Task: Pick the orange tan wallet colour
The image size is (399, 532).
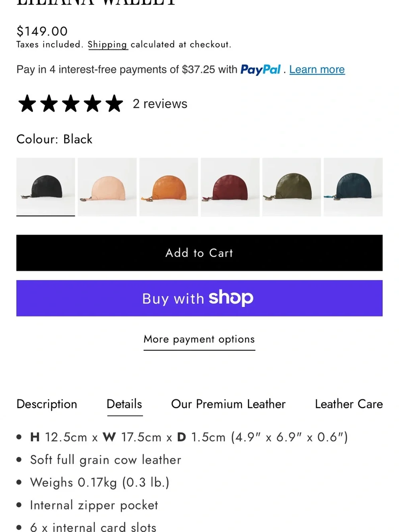Action: click(x=168, y=187)
